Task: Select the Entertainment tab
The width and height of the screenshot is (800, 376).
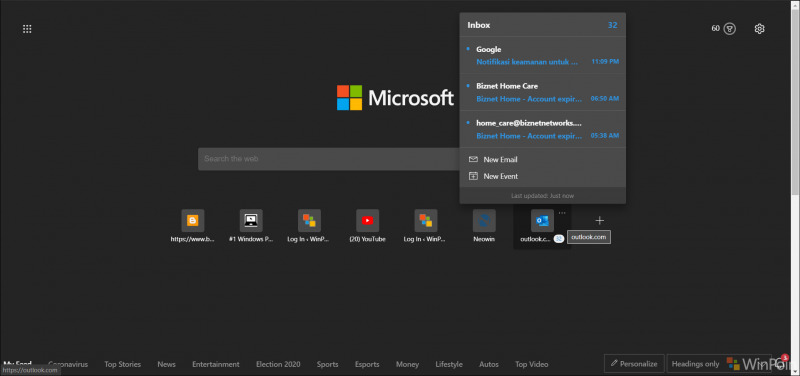Action: click(216, 364)
